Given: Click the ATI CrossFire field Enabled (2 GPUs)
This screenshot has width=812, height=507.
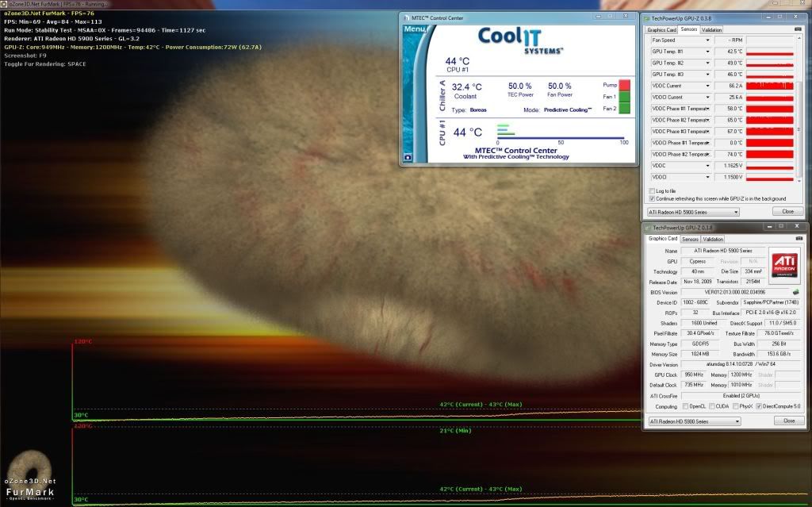Looking at the screenshot, I should pos(741,396).
